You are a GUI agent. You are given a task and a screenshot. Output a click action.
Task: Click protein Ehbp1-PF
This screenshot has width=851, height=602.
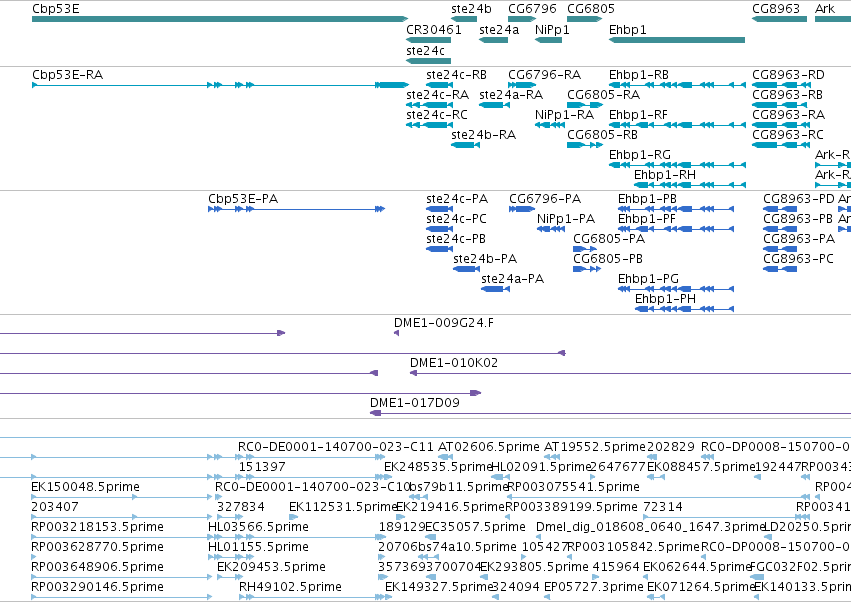[x=647, y=219]
